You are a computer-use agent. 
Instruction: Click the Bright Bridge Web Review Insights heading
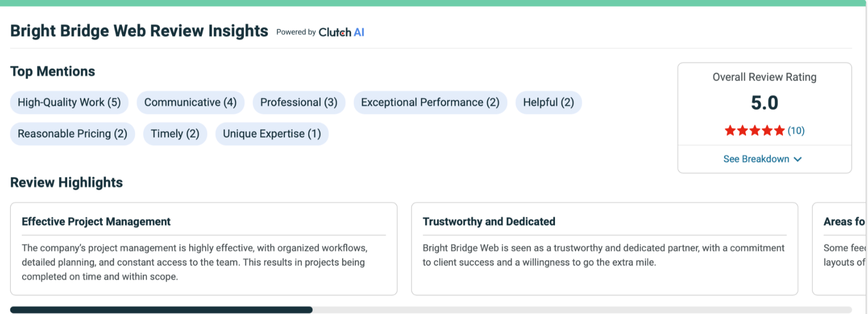pyautogui.click(x=139, y=31)
